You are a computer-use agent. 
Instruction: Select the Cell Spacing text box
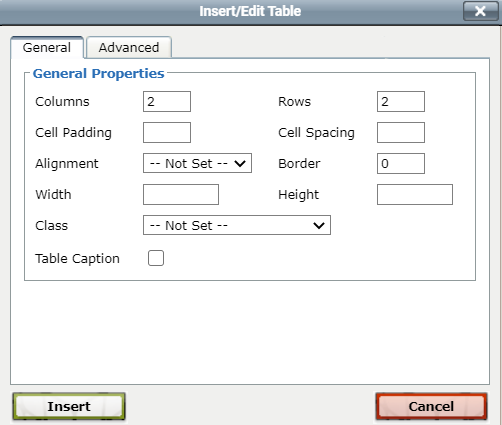click(x=401, y=132)
